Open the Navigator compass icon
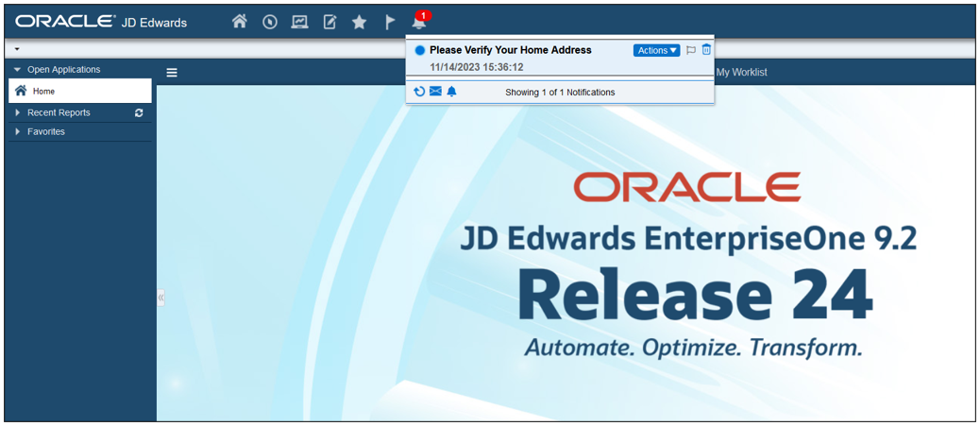Image resolution: width=980 pixels, height=426 pixels. click(270, 22)
